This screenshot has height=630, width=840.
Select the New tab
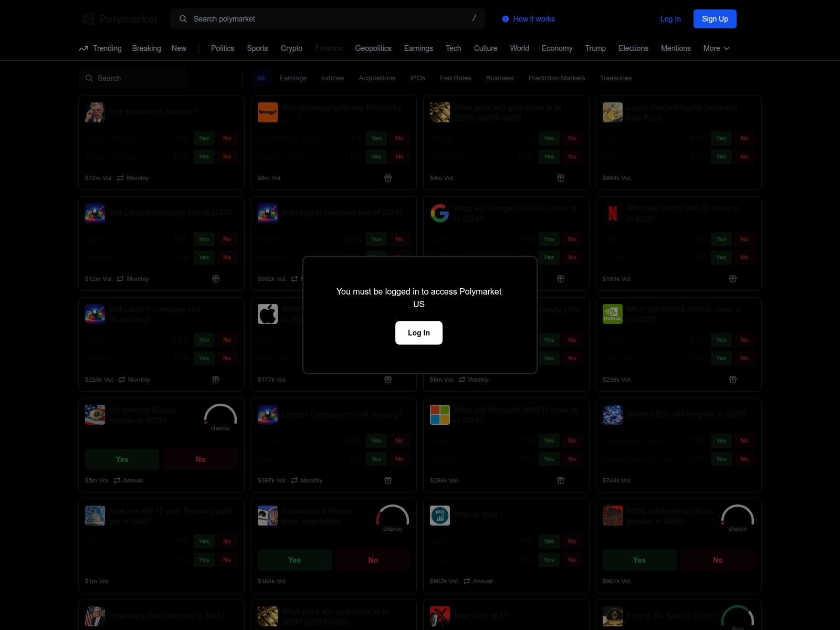(179, 48)
